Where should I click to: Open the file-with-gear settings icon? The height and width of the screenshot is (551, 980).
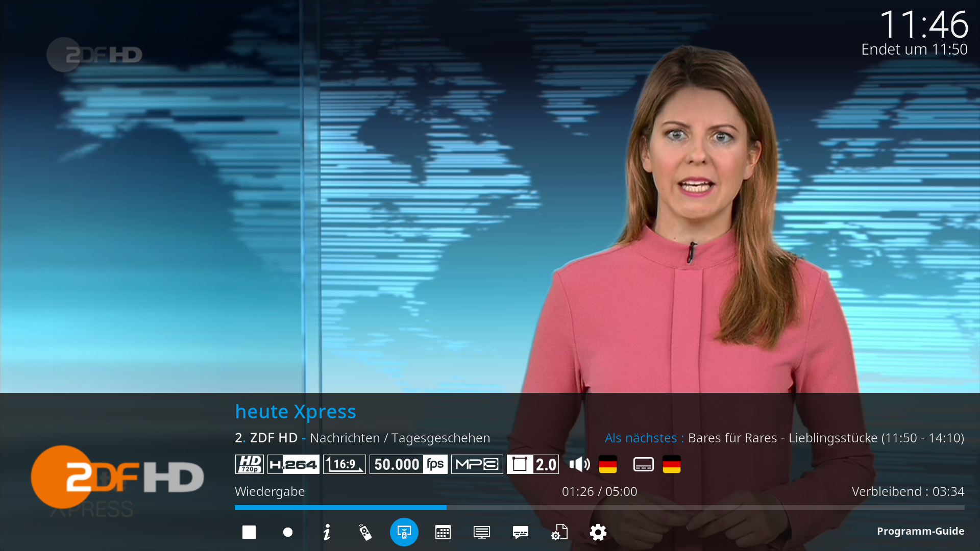pyautogui.click(x=559, y=532)
